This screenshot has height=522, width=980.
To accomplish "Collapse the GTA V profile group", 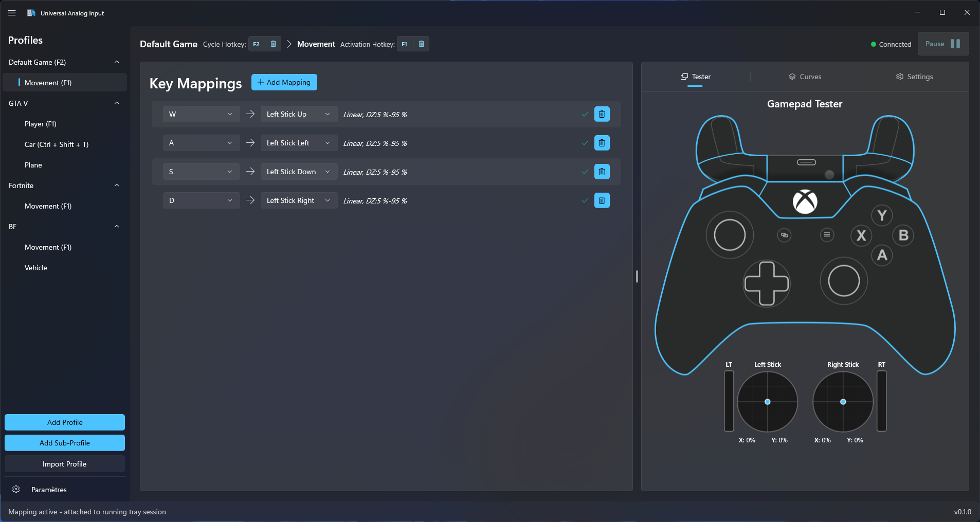I will [x=117, y=103].
